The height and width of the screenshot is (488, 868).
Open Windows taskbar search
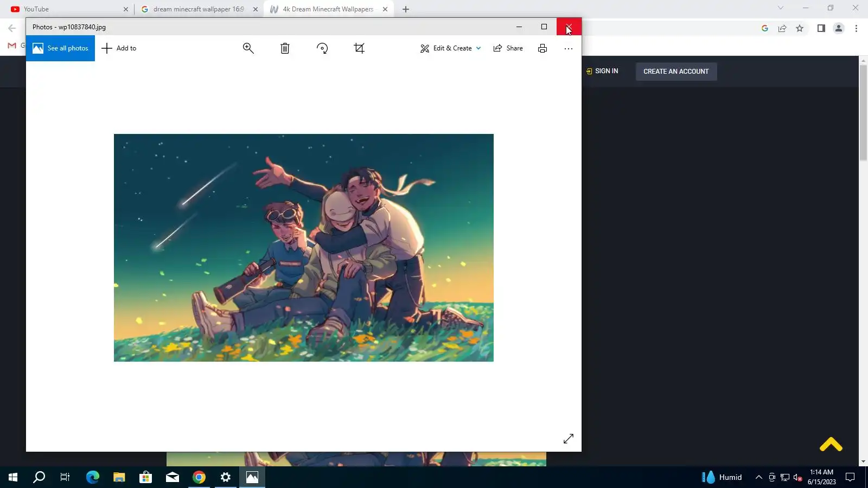tap(39, 477)
